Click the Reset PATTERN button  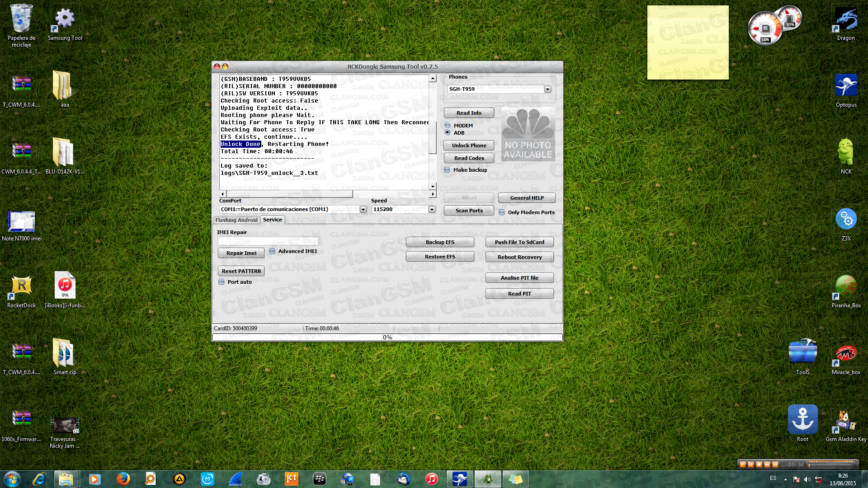click(241, 271)
